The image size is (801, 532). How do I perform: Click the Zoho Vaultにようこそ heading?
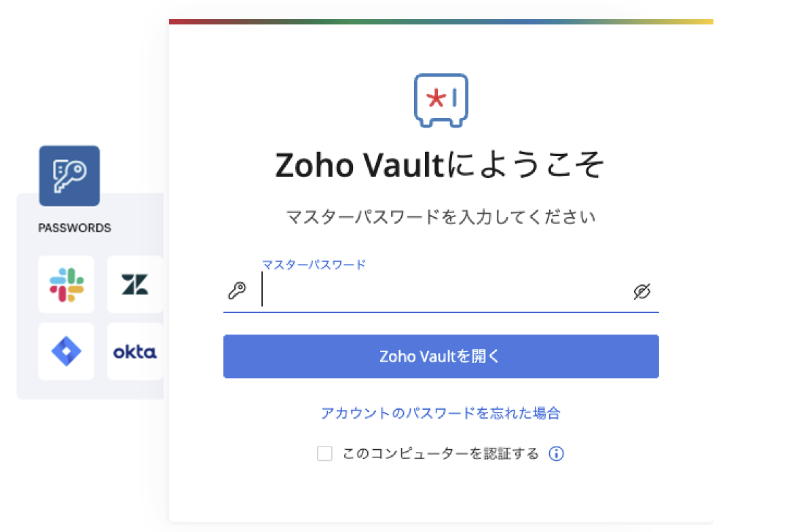(440, 165)
